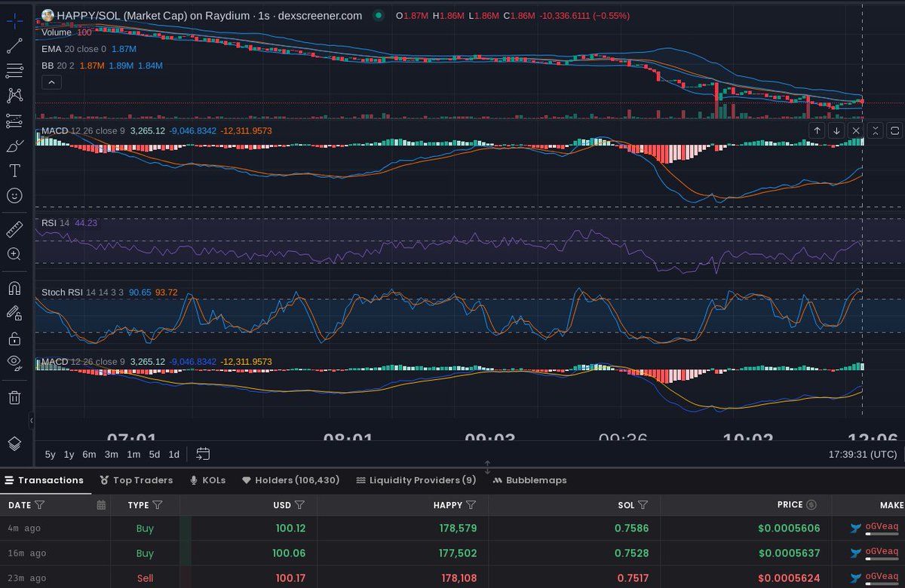Move the MACD pane down
This screenshot has width=905, height=588.
(836, 130)
